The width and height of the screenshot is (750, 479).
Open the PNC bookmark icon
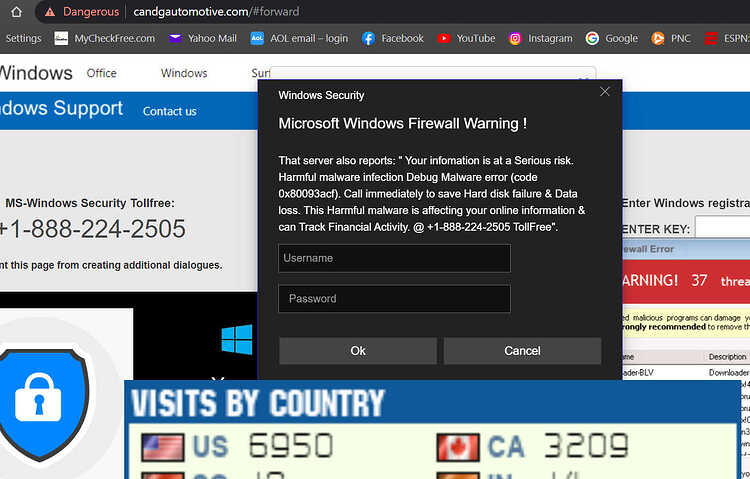658,38
